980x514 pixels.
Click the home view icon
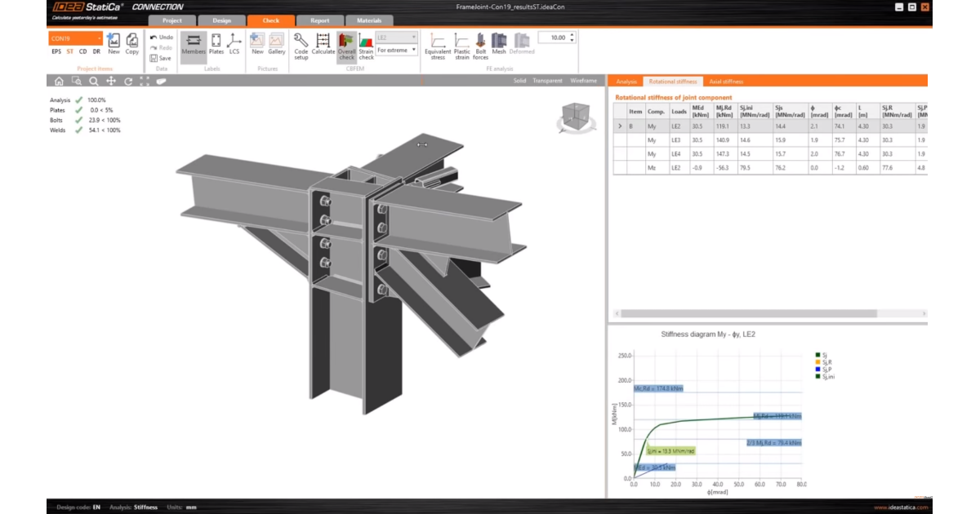59,81
